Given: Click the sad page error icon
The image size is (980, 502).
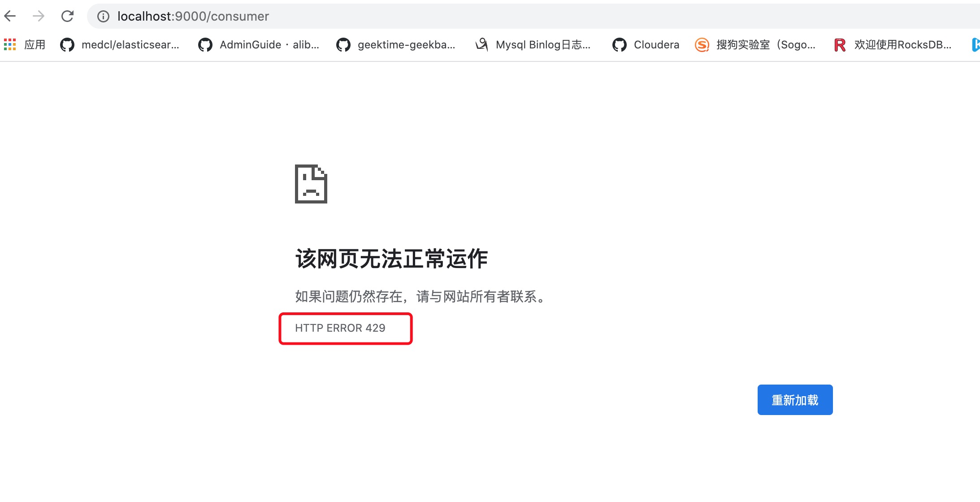Looking at the screenshot, I should tap(311, 184).
